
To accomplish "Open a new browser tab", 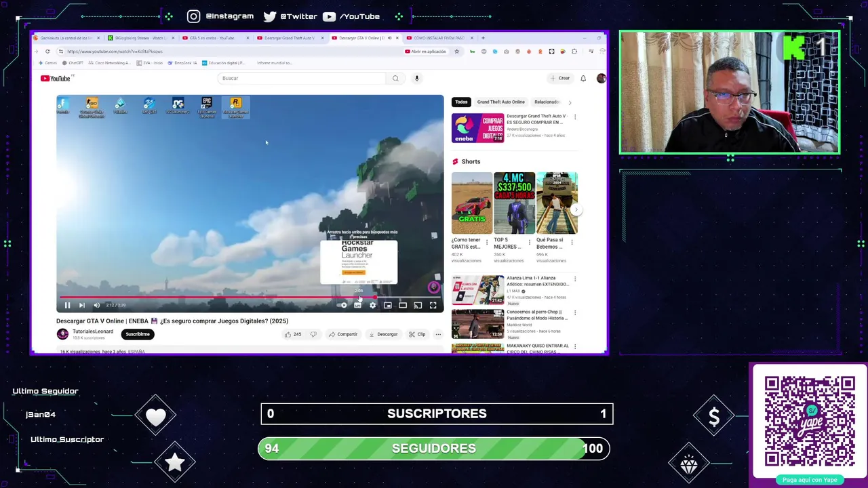I will [x=482, y=38].
